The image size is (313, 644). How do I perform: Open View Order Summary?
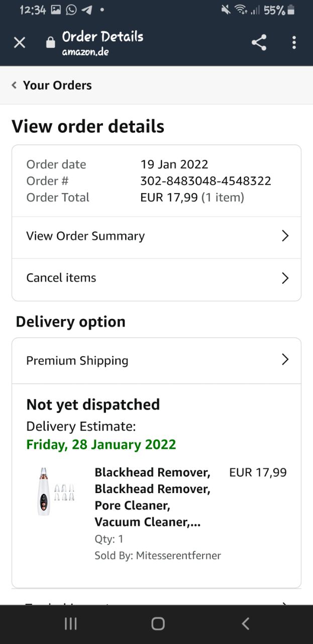[x=85, y=236]
